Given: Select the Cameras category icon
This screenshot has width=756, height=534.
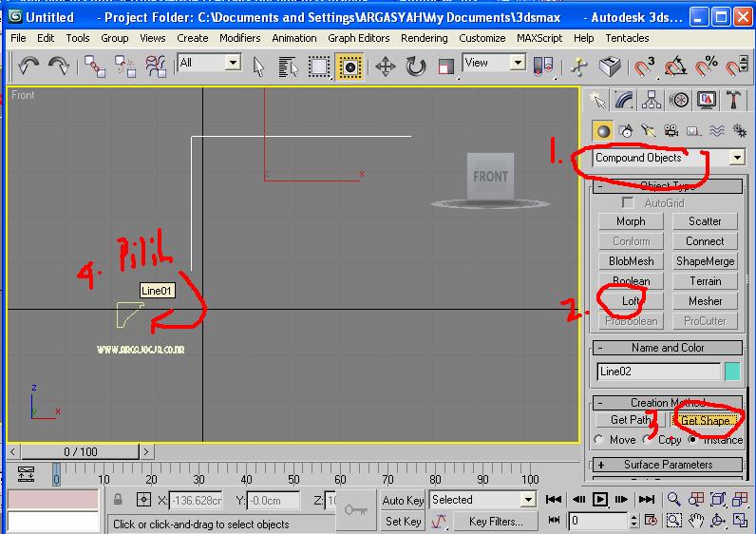Looking at the screenshot, I should click(671, 131).
